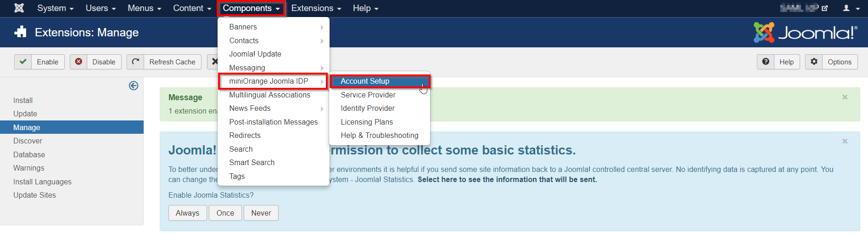This screenshot has width=868, height=234.
Task: Select miniOrange Joomla IDP menu entry
Action: (273, 81)
